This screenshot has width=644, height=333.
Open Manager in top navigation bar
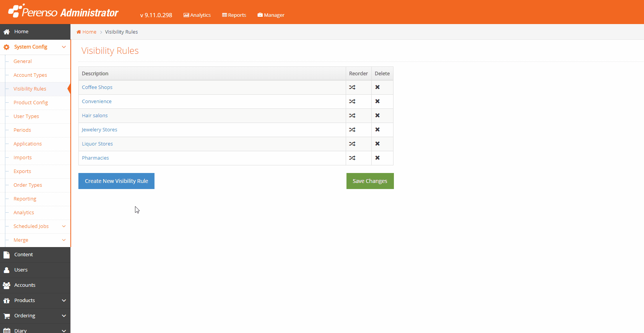271,15
